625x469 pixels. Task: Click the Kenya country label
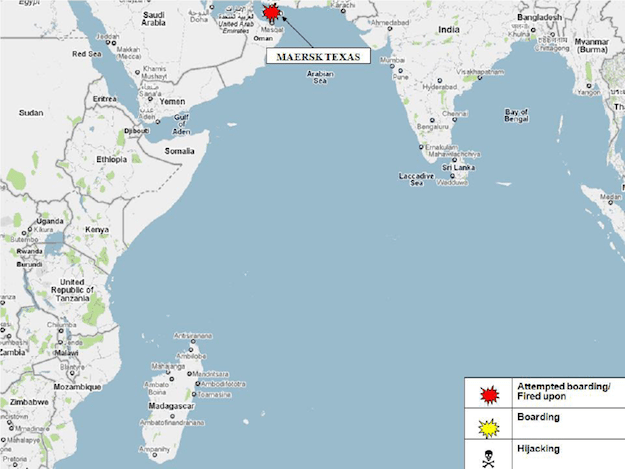click(97, 230)
